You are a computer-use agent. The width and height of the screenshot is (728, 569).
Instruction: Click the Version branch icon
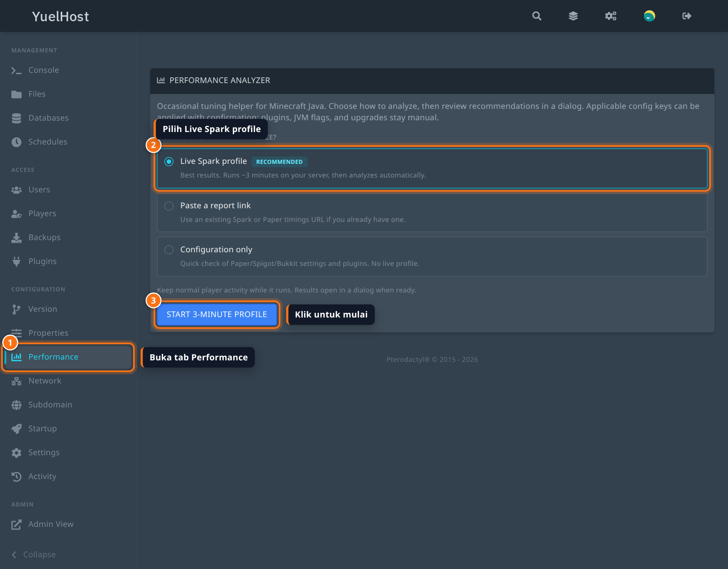(x=16, y=310)
